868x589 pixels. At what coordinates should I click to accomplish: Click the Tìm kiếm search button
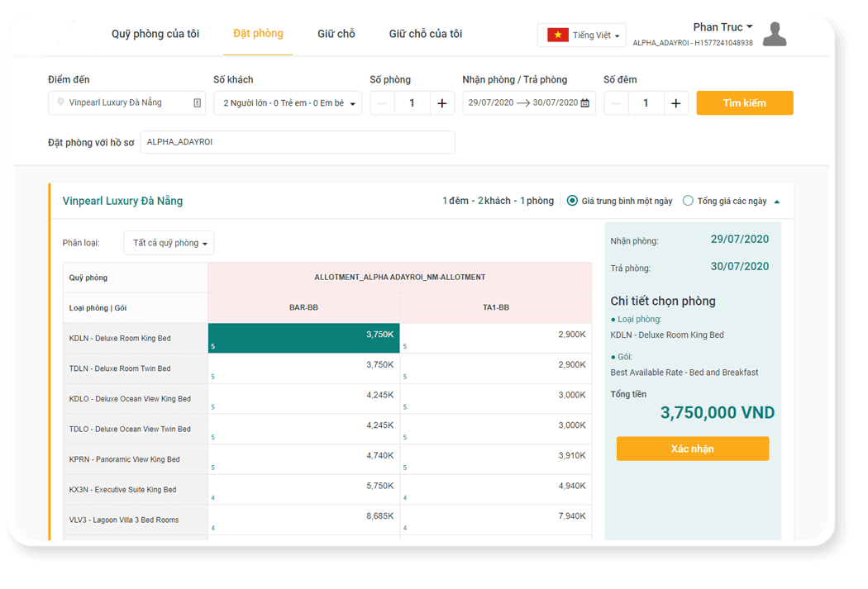[x=744, y=102]
